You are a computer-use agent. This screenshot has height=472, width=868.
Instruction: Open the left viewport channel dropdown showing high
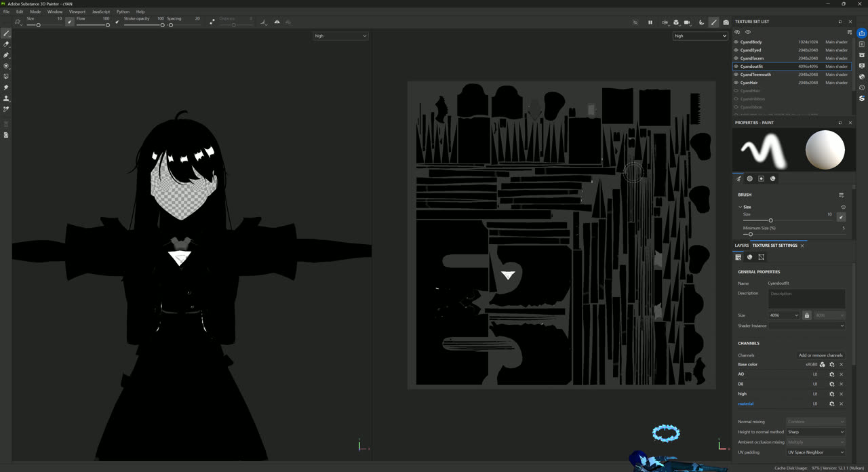click(x=340, y=36)
